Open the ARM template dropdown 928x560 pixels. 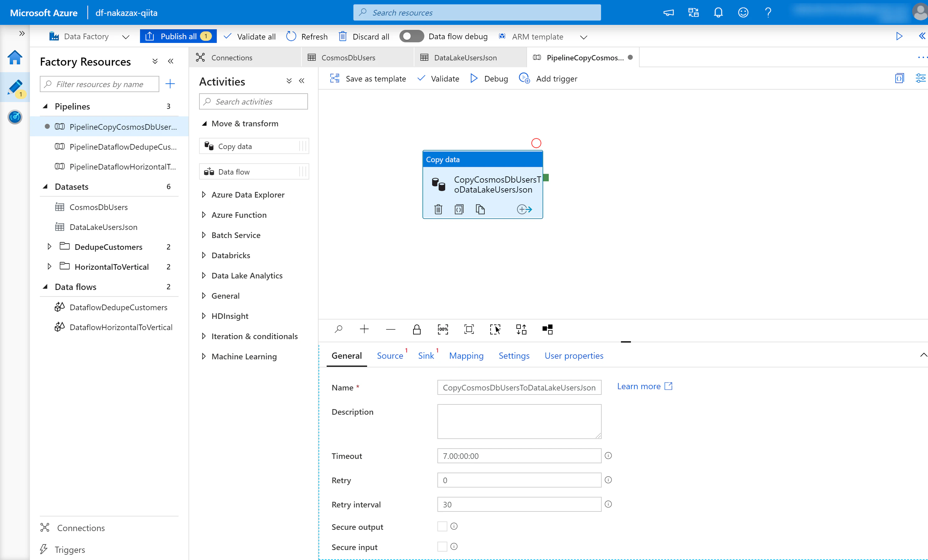[583, 37]
